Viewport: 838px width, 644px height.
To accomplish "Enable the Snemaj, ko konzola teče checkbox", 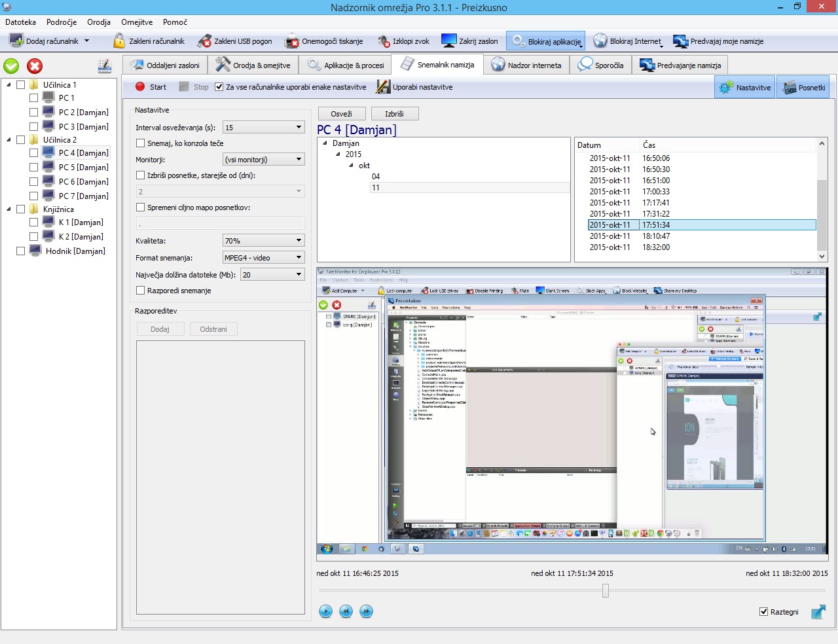I will [141, 143].
